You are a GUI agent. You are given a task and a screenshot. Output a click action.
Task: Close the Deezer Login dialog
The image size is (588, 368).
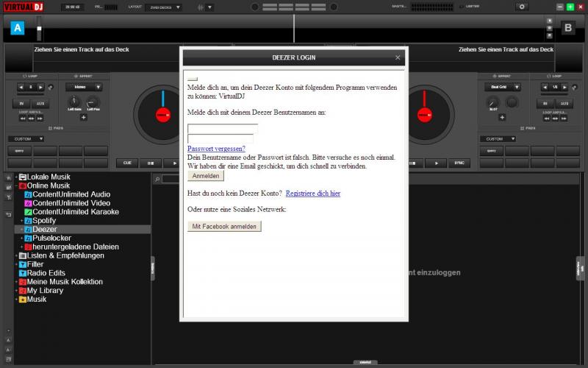coord(398,57)
